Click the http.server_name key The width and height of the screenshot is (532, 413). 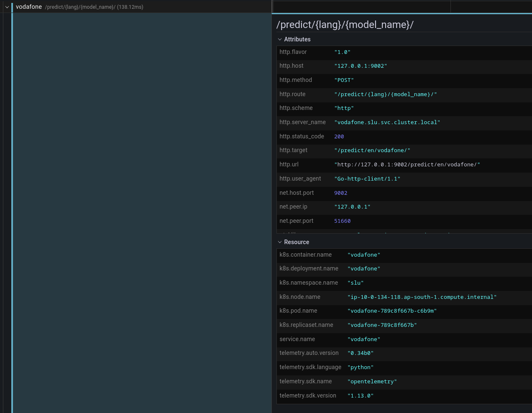tap(302, 122)
